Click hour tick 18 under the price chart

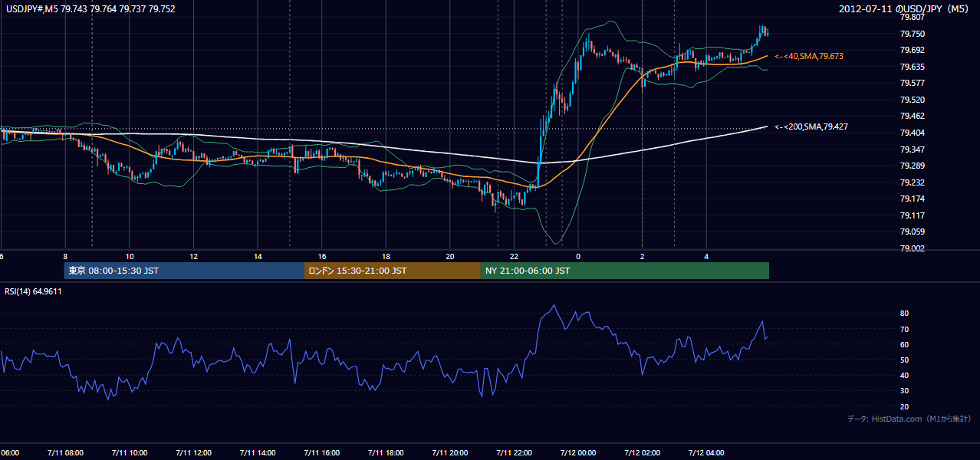[x=386, y=256]
